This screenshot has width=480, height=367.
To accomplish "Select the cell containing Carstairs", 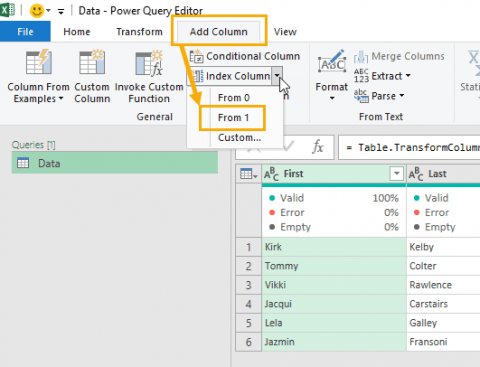I will point(443,304).
